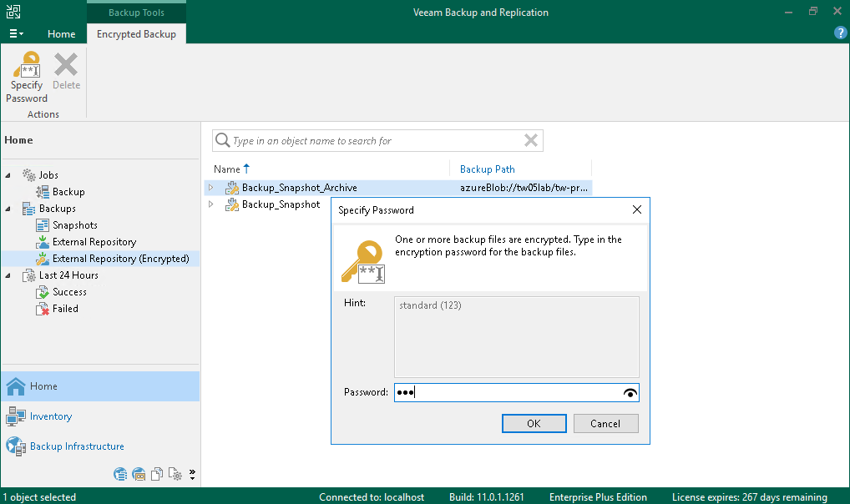Screen dimensions: 850x504
Task: Click the Hint text area
Action: coord(517,336)
